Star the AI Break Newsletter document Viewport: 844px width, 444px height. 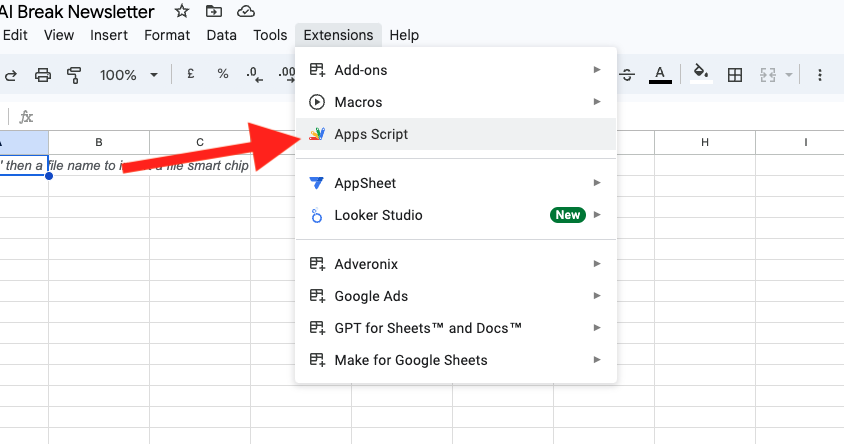(x=182, y=11)
